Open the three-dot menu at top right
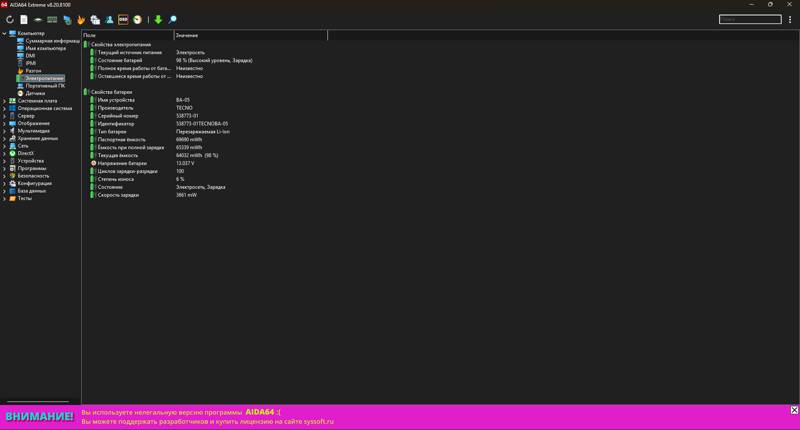This screenshot has height=430, width=800. click(790, 19)
